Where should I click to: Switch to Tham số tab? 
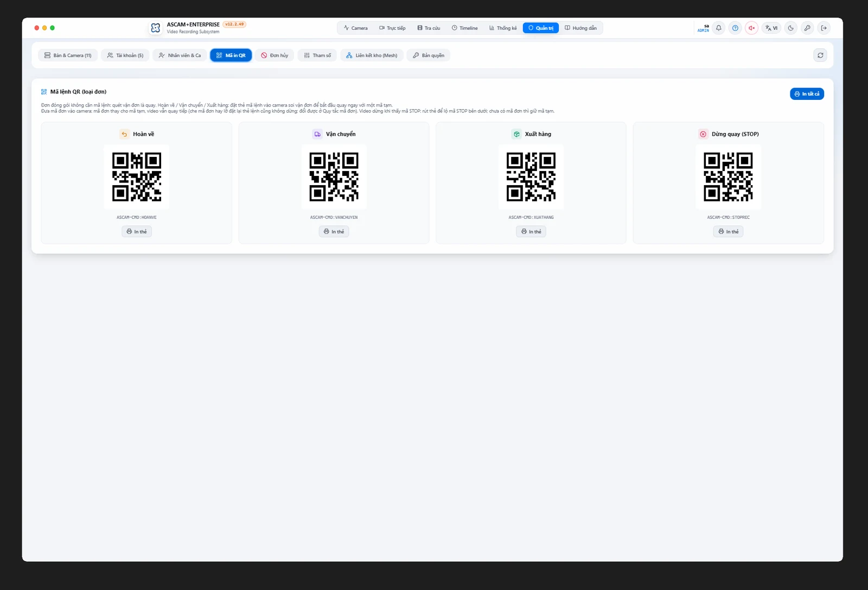tap(317, 55)
